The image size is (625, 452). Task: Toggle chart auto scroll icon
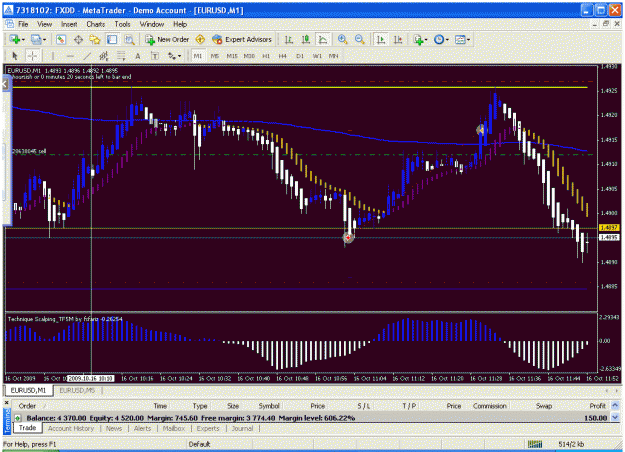pos(381,39)
